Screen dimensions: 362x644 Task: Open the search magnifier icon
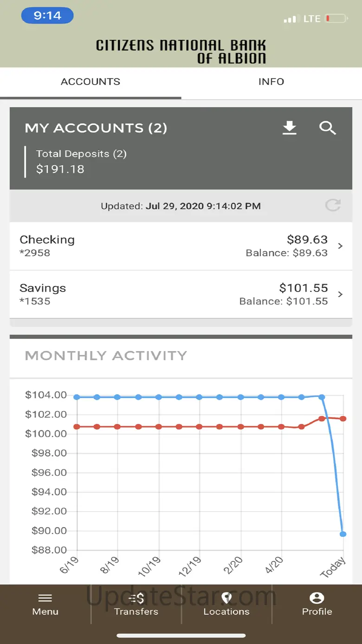328,128
